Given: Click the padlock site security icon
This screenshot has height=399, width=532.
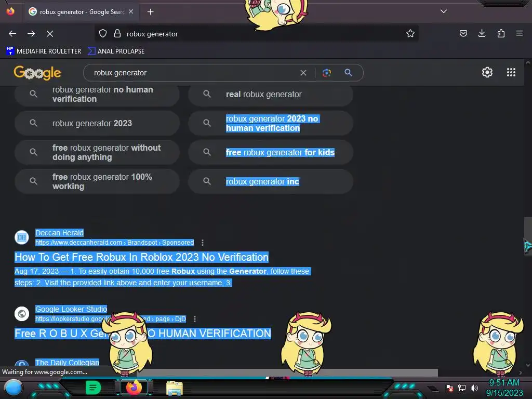Looking at the screenshot, I should (117, 34).
